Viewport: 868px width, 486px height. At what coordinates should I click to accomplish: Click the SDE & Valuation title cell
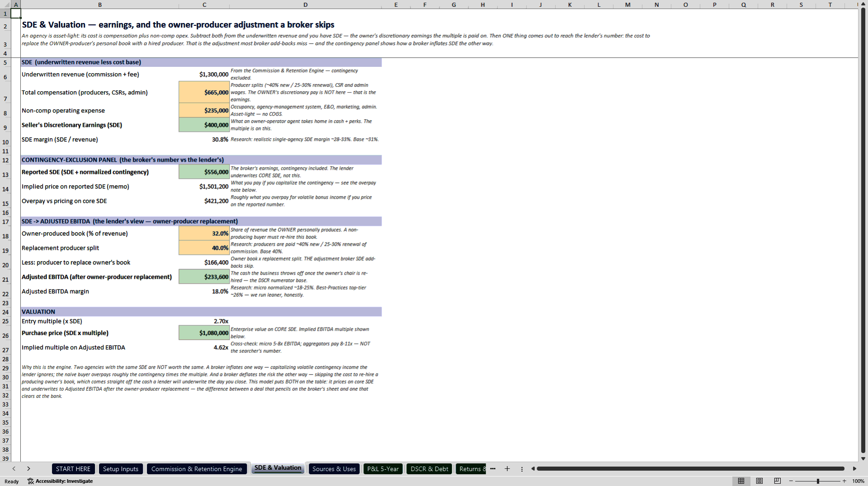178,24
